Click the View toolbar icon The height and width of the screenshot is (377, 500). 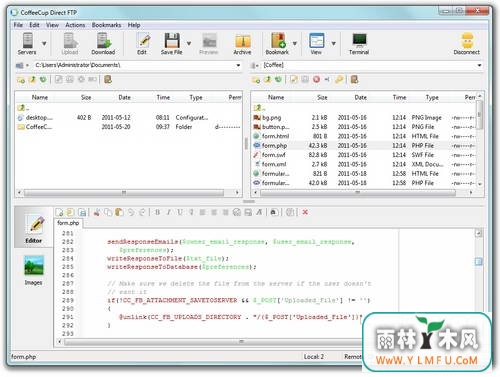point(316,44)
